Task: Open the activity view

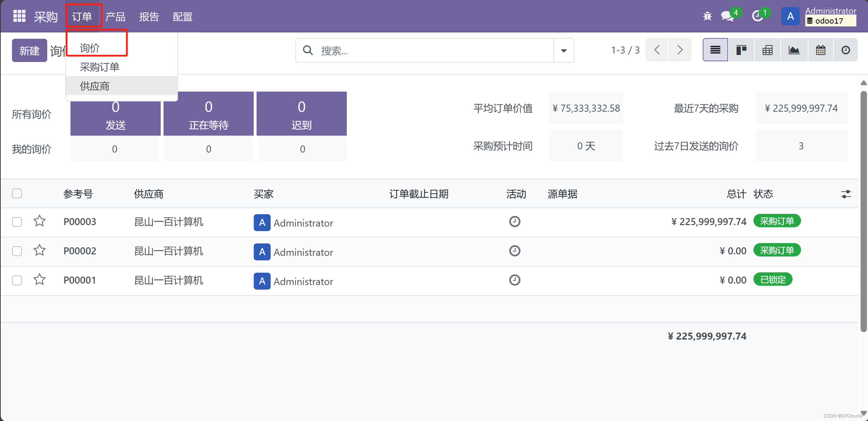Action: (846, 50)
